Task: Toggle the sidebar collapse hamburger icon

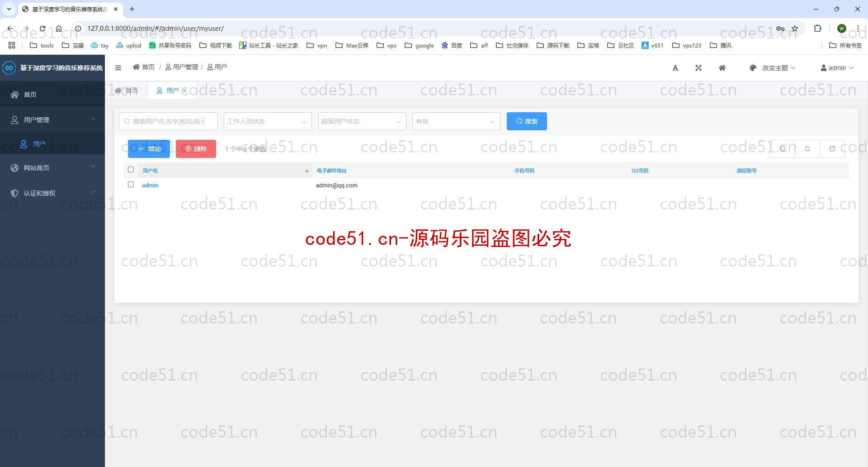Action: (118, 68)
